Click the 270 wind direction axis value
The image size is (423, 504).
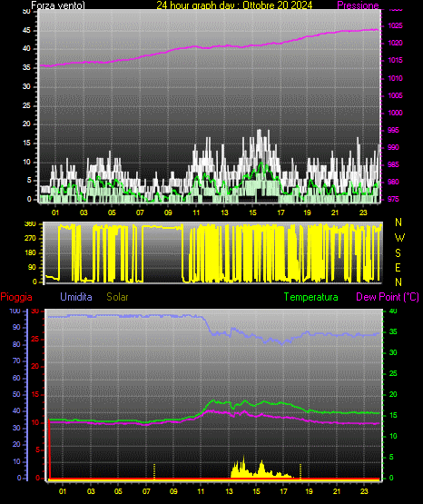click(30, 239)
